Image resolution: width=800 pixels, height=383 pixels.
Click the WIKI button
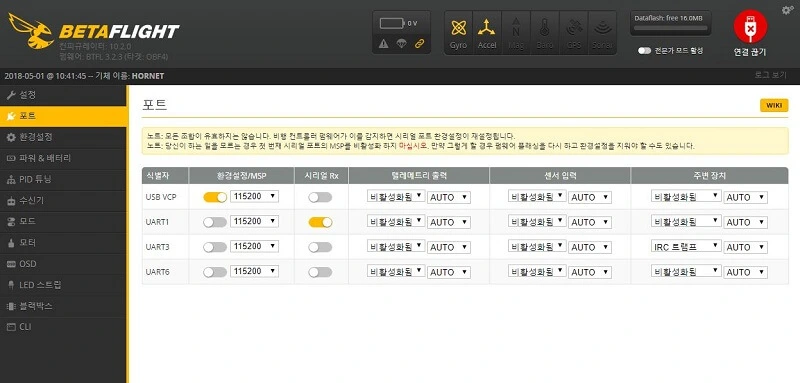click(x=774, y=106)
